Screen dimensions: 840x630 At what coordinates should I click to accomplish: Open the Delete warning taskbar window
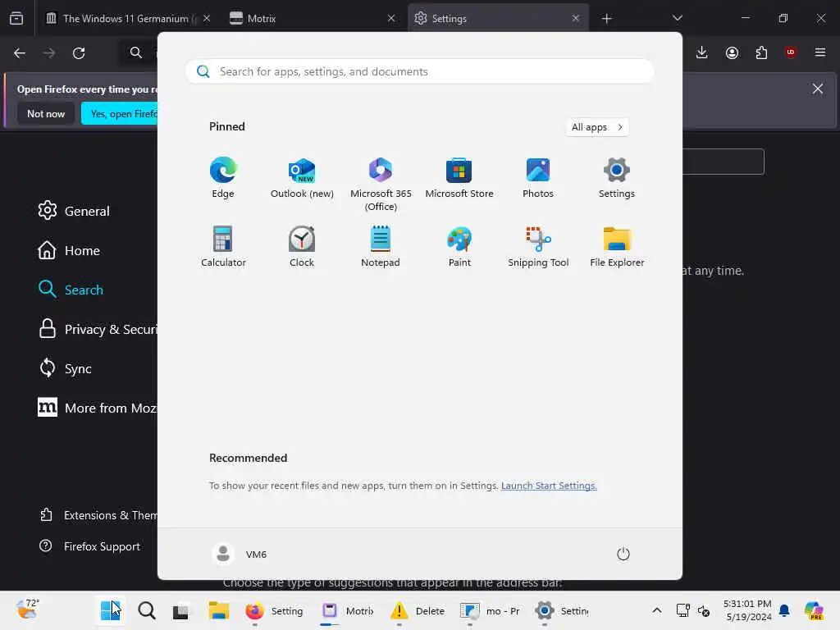[418, 610]
